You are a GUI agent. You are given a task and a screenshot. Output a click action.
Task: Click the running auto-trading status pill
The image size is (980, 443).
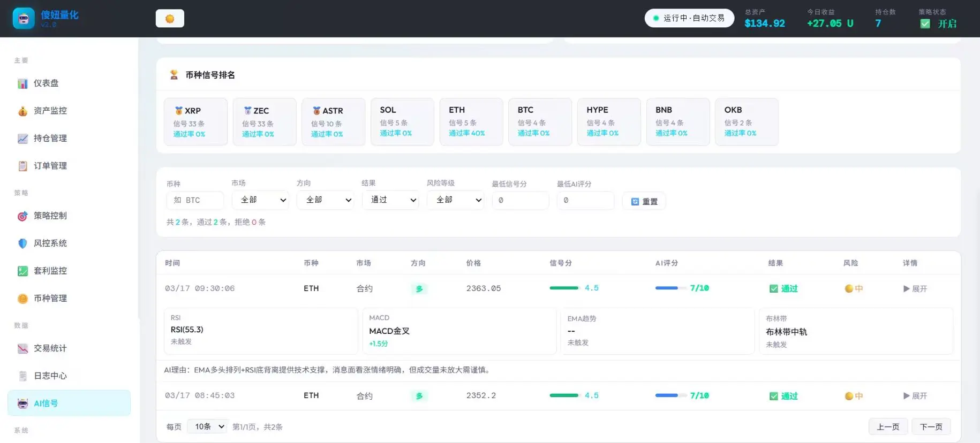[x=689, y=18]
